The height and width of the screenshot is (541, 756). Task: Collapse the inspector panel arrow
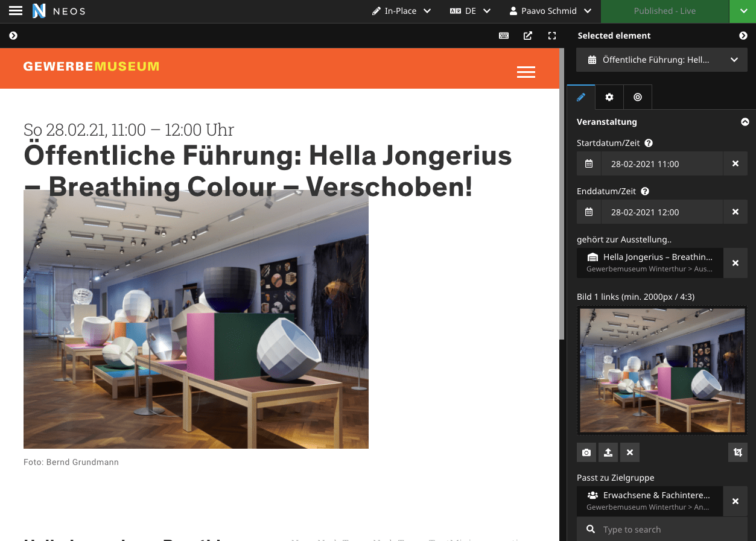coord(743,36)
